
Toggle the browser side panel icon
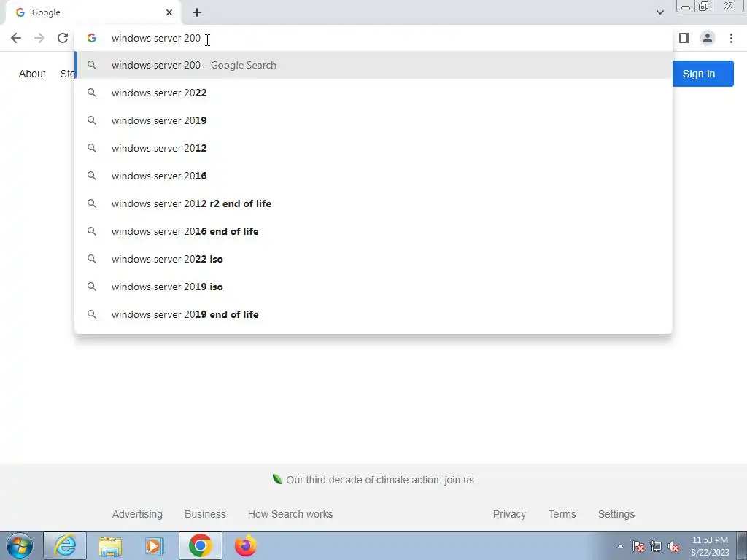(x=684, y=38)
